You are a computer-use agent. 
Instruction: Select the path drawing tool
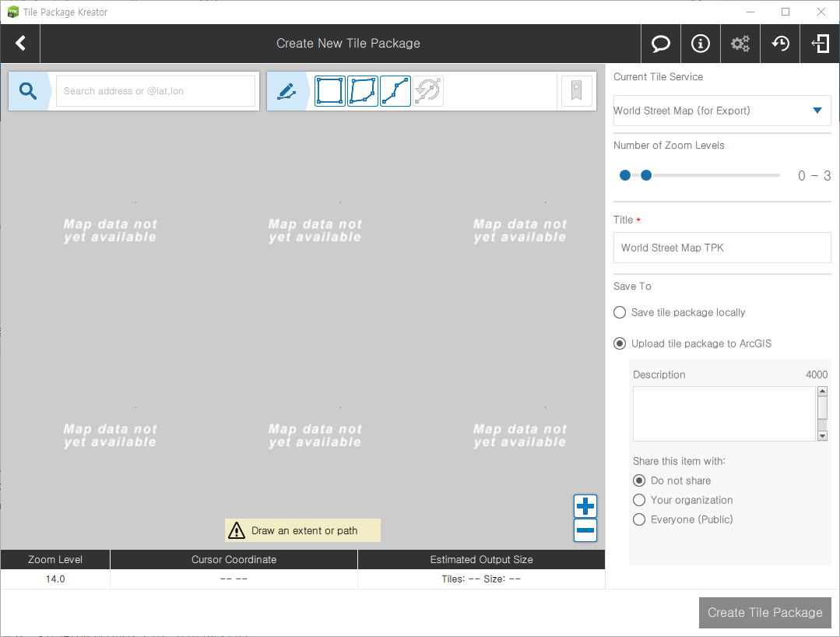coord(395,91)
